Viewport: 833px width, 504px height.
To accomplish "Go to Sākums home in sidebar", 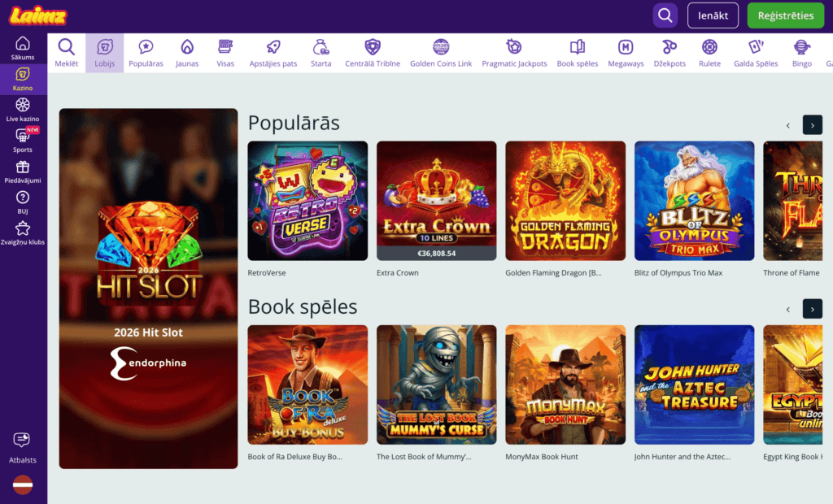I will point(23,48).
